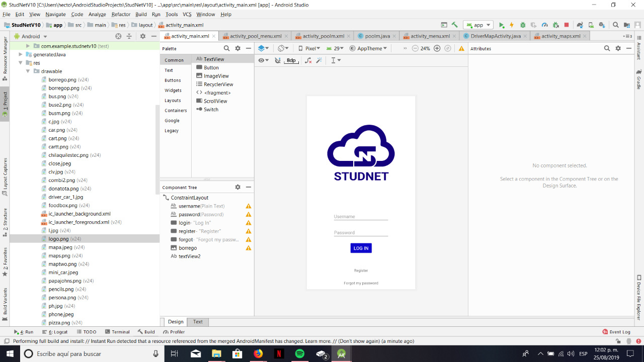Apply changes with the lightning bolt icon

coord(512,25)
